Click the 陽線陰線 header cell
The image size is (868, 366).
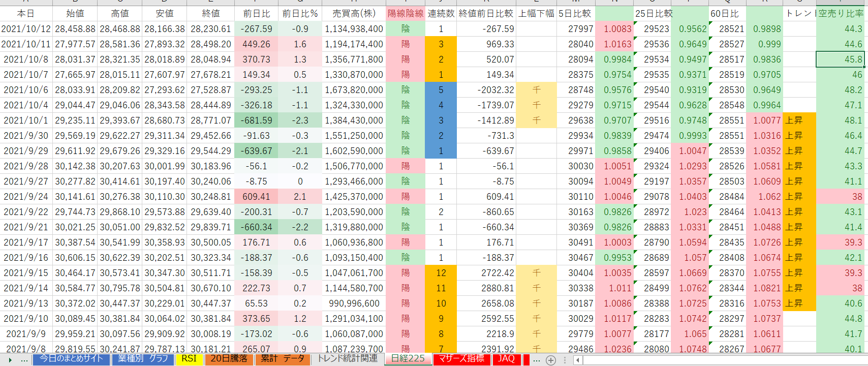click(x=405, y=14)
